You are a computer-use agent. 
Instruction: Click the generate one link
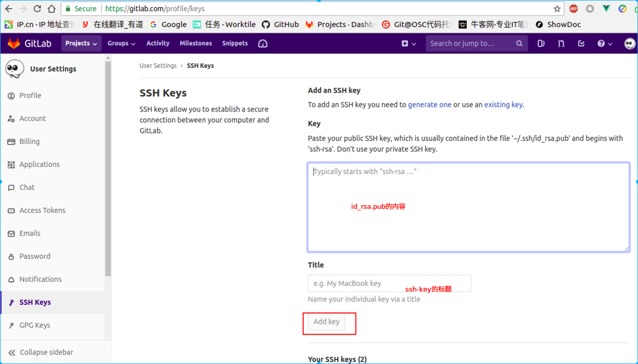tap(430, 104)
